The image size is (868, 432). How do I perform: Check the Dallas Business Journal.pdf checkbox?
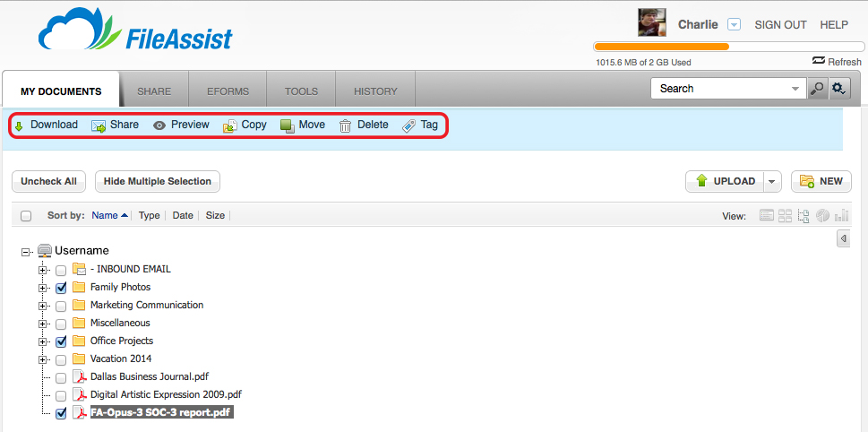[61, 377]
